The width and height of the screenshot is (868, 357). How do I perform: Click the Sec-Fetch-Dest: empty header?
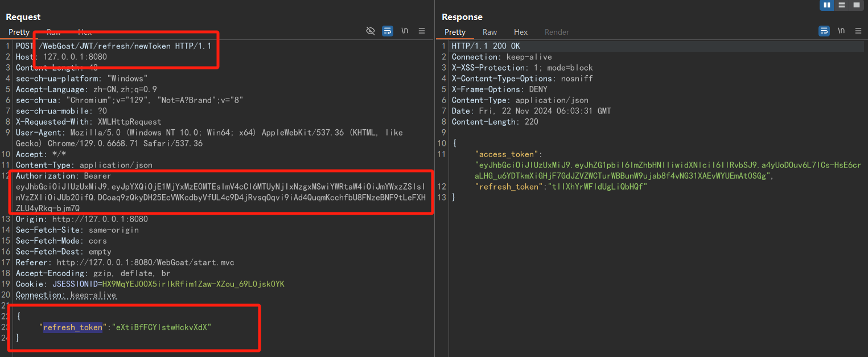(63, 252)
